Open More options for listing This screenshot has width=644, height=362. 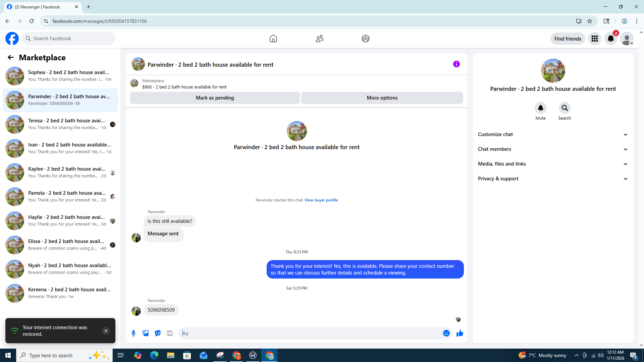pos(382,98)
